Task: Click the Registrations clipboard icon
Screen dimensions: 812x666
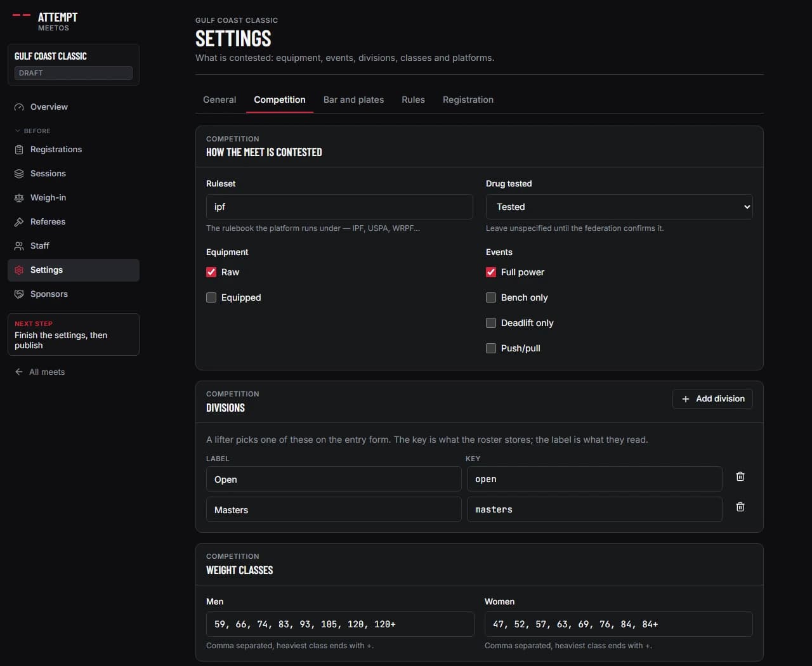Action: pyautogui.click(x=19, y=150)
